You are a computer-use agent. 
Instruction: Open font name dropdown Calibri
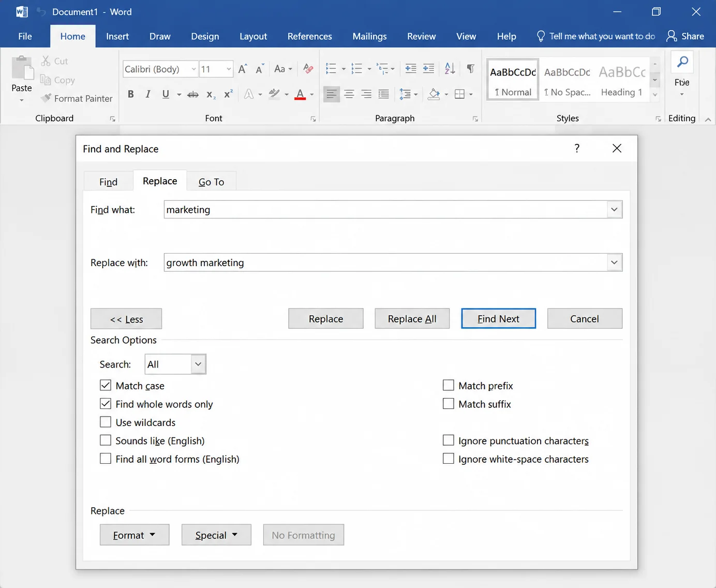(x=194, y=69)
